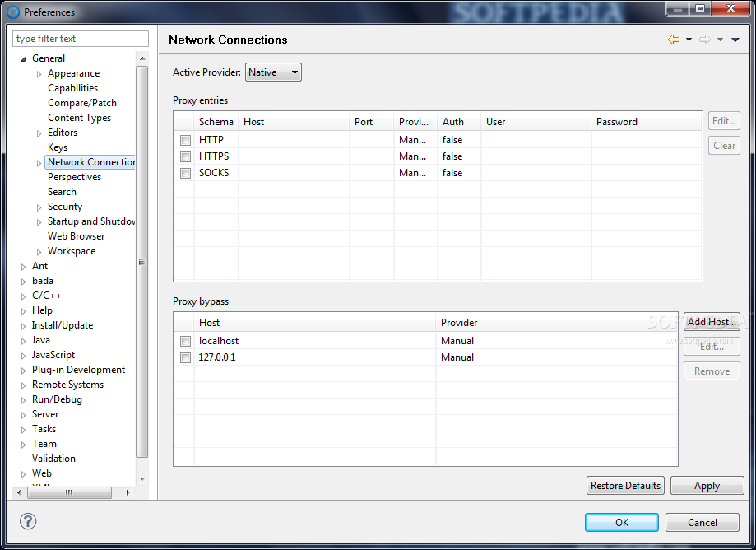Click the tree scroll up arrow
756x550 pixels.
pos(142,58)
